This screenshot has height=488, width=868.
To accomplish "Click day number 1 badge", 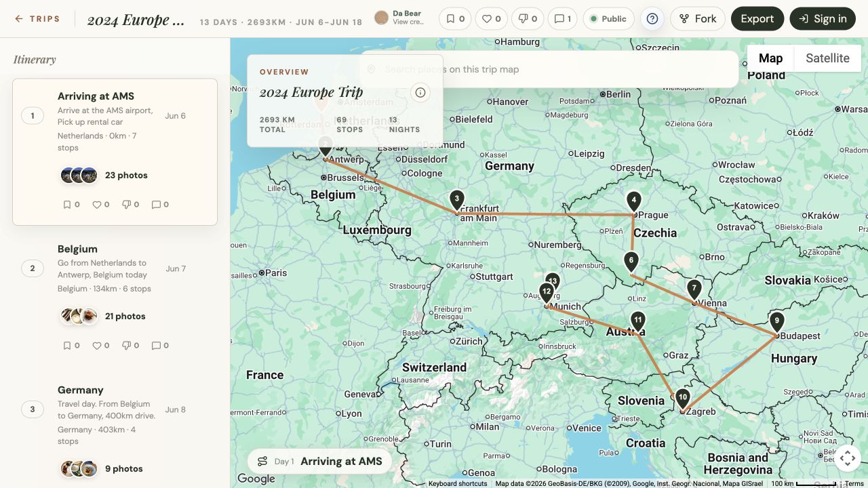I will point(33,116).
